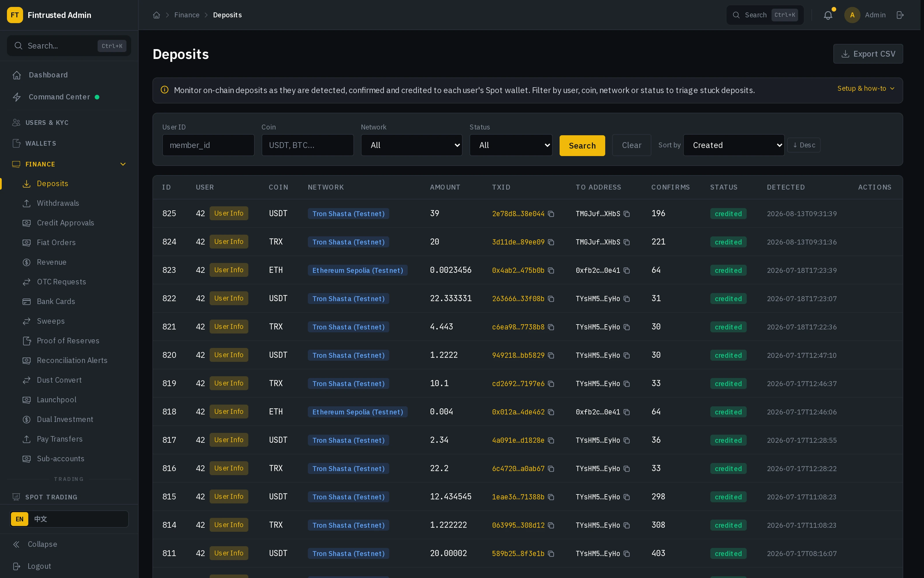The width and height of the screenshot is (924, 578).
Task: Expand the Wallets section
Action: 69,143
